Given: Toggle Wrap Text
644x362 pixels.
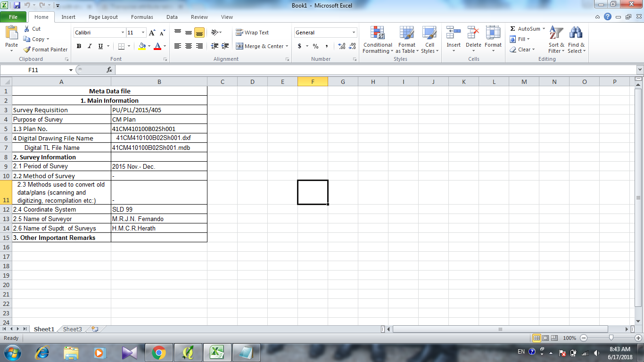Looking at the screenshot, I should click(x=252, y=33).
